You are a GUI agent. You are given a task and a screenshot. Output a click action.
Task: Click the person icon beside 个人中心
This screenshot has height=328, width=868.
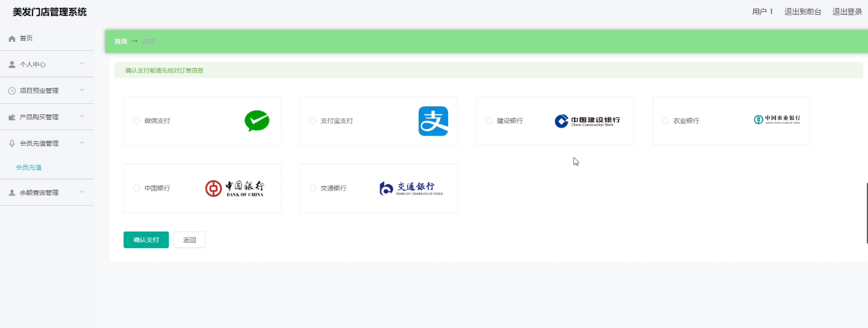coord(12,64)
